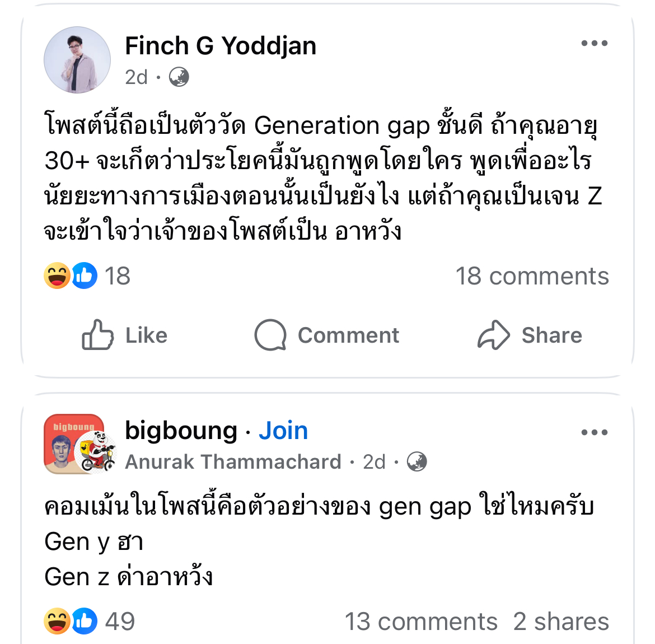Open Anurak Thammachard's profile

point(233,462)
